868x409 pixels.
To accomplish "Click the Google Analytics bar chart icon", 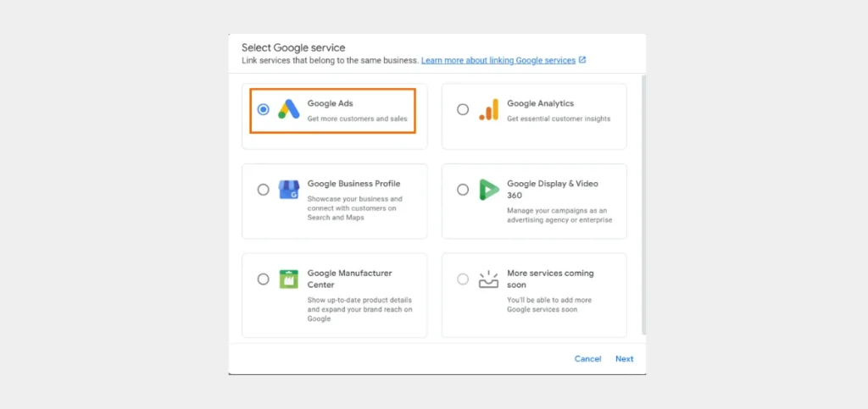I will pyautogui.click(x=489, y=109).
